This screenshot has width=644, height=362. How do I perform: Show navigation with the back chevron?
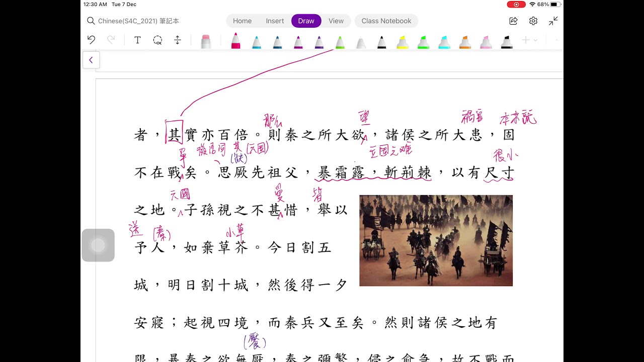(91, 60)
